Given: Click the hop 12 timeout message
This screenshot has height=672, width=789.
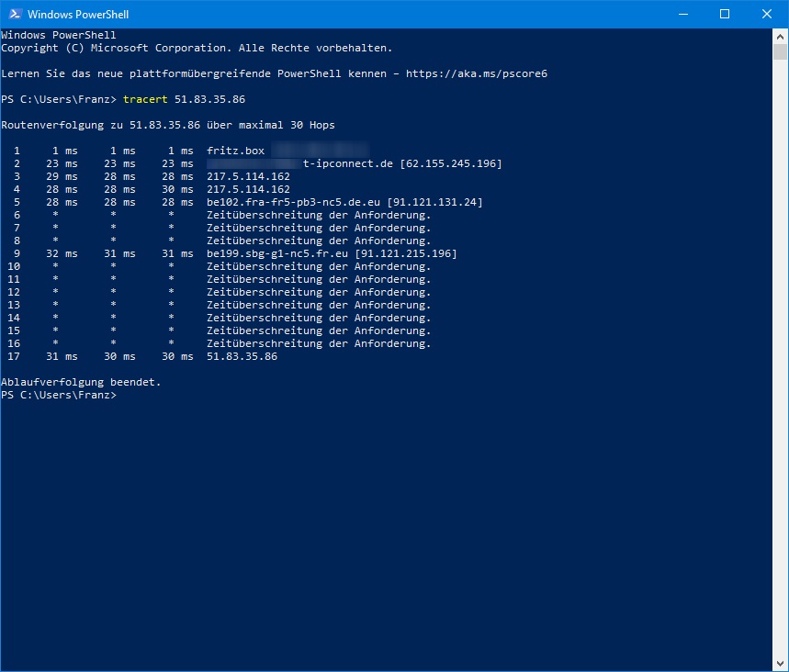Looking at the screenshot, I should 319,292.
